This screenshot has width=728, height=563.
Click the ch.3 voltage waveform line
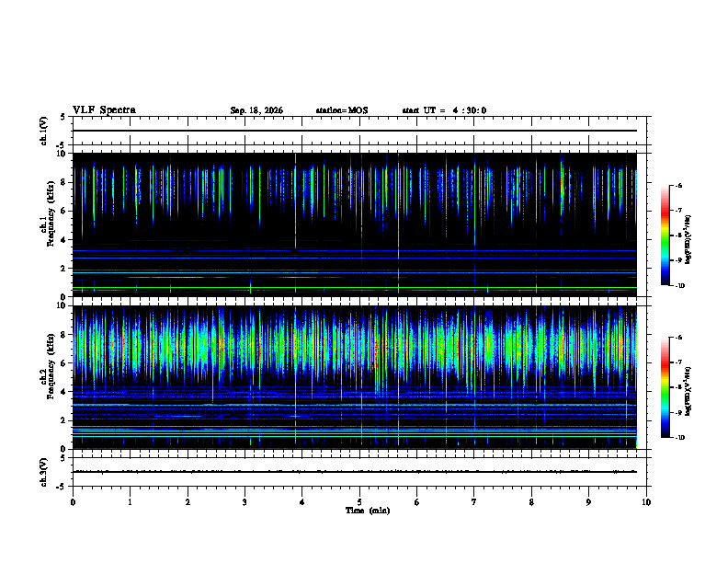(x=355, y=472)
